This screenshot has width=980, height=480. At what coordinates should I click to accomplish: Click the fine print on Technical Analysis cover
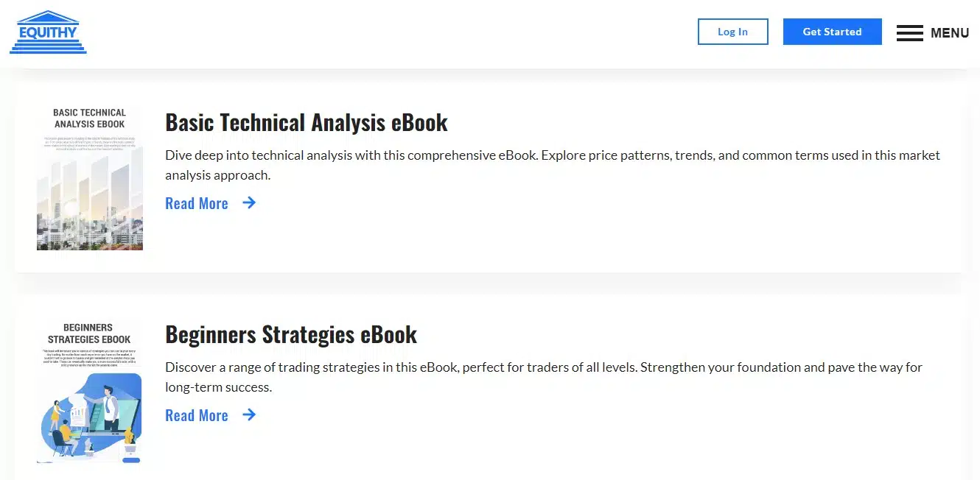(89, 144)
